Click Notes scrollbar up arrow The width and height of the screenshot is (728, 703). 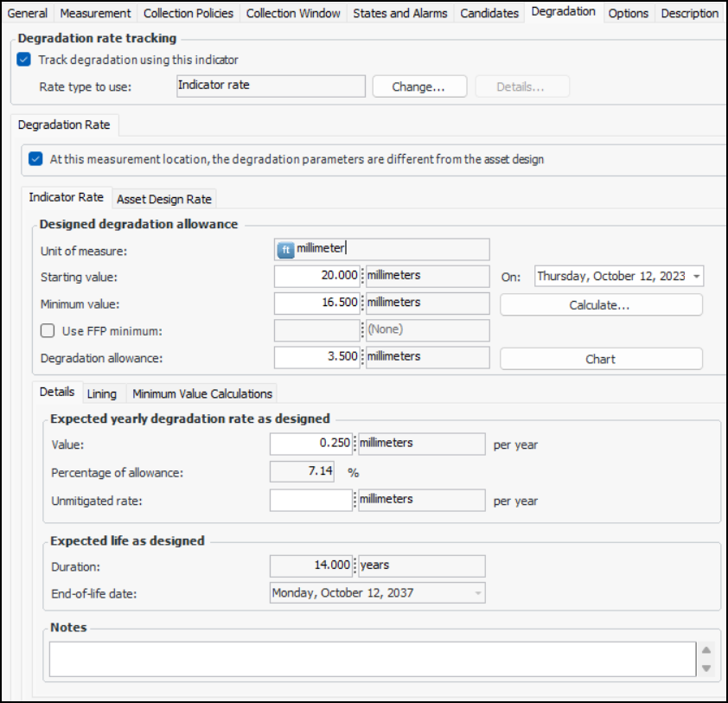(x=706, y=650)
